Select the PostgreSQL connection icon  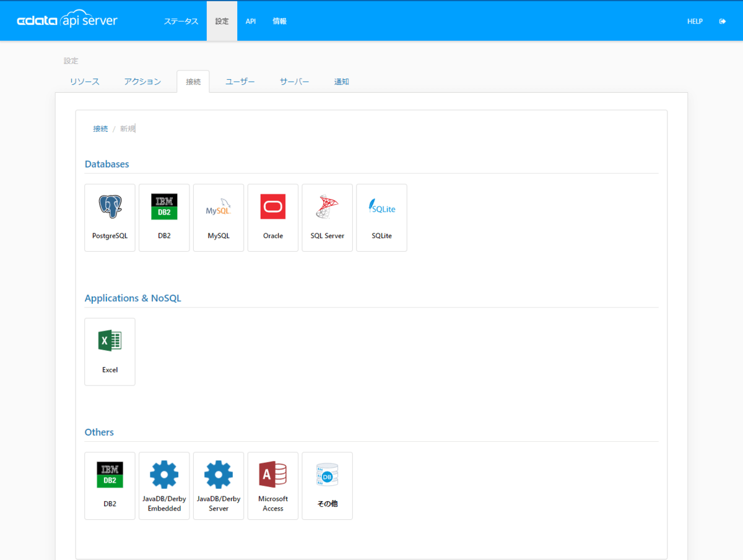coord(110,217)
